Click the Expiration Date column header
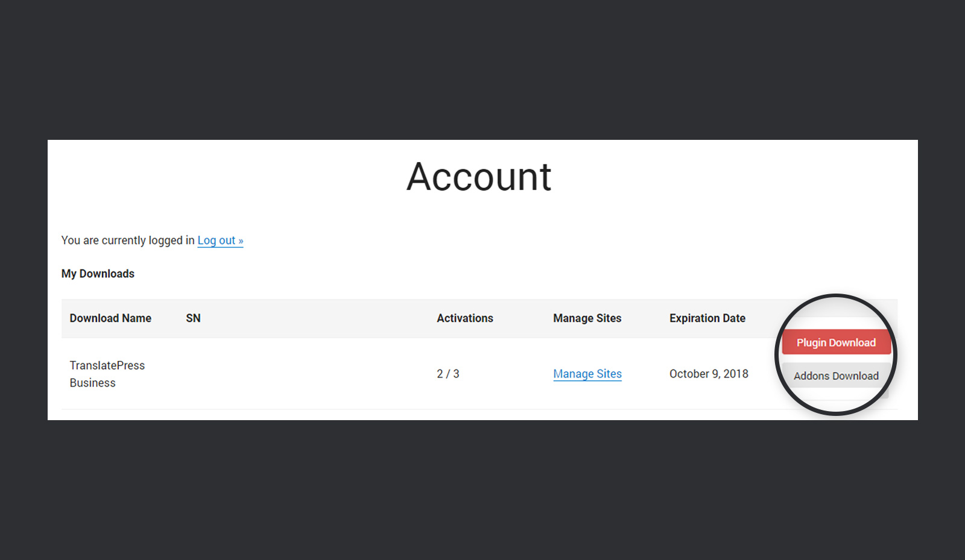This screenshot has width=965, height=560. pos(707,318)
